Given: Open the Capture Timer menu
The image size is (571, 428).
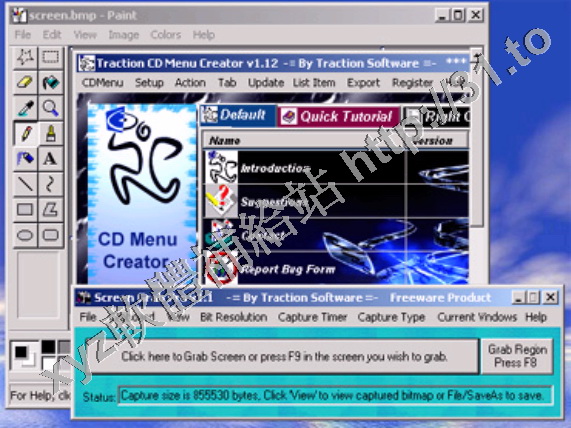Looking at the screenshot, I should pos(312,317).
